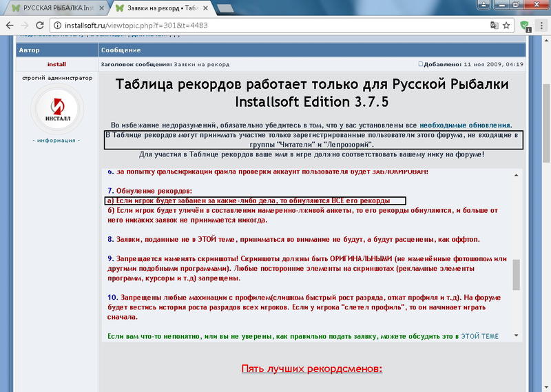This screenshot has height=392, width=551.
Task: Click the - информация - link under avatar
Action: [56, 141]
